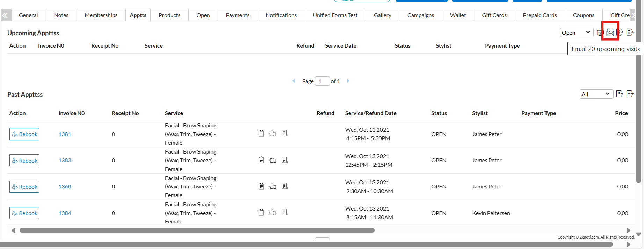Click thumbs-up feedback icon for invoice 1383
The image size is (644, 249).
coord(273,160)
